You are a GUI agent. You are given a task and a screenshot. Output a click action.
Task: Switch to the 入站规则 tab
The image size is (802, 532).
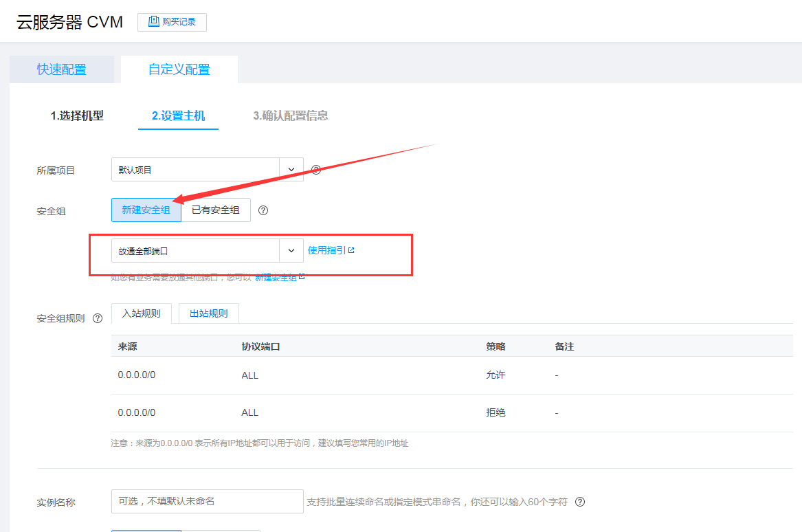click(x=141, y=313)
